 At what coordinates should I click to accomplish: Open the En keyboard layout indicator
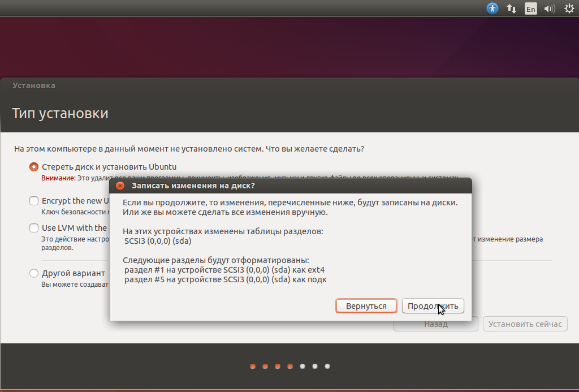pyautogui.click(x=530, y=8)
